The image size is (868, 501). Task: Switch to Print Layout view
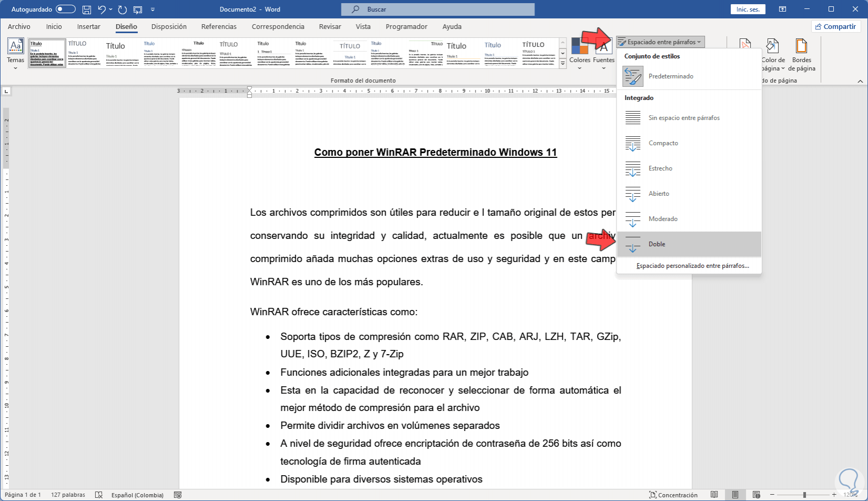tap(735, 495)
